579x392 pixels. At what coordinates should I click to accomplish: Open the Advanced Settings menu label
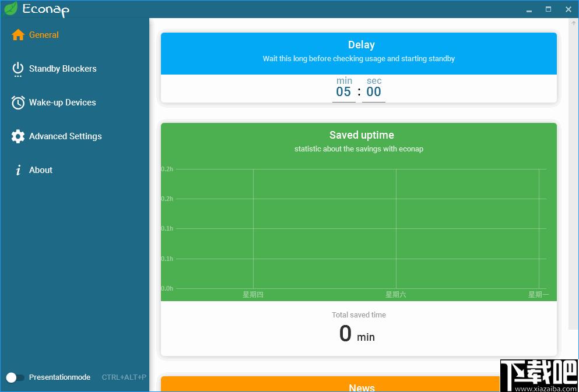point(65,136)
